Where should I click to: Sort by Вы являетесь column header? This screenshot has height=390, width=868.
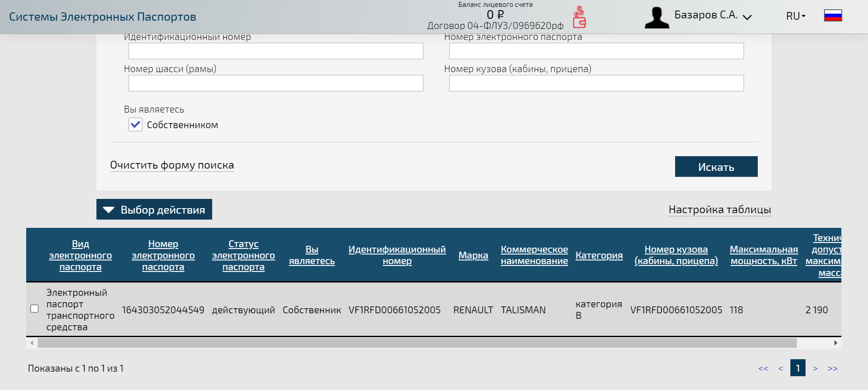[x=312, y=255]
